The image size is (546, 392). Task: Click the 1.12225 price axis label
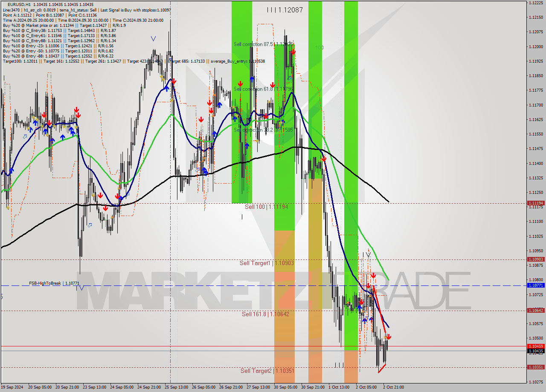coord(536,3)
